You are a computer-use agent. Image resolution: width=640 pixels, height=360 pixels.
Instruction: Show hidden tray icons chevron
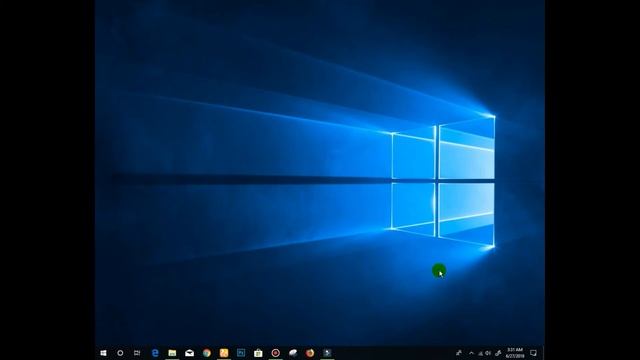click(x=471, y=353)
